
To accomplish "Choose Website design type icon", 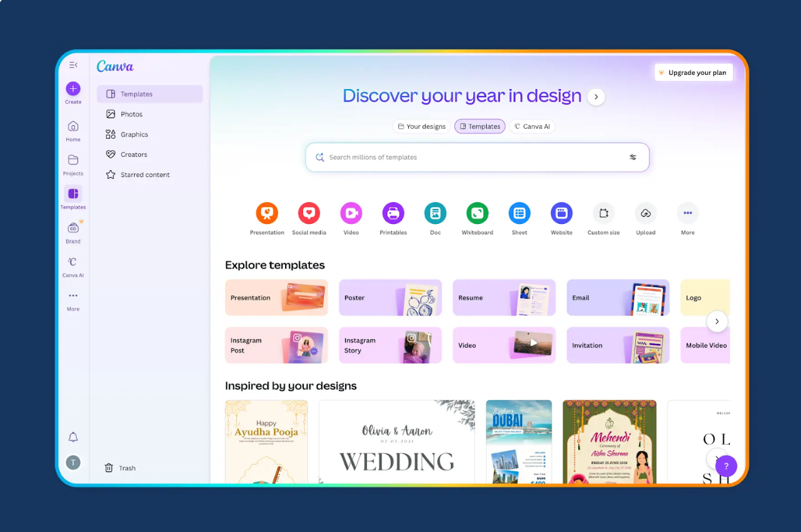I will point(562,213).
